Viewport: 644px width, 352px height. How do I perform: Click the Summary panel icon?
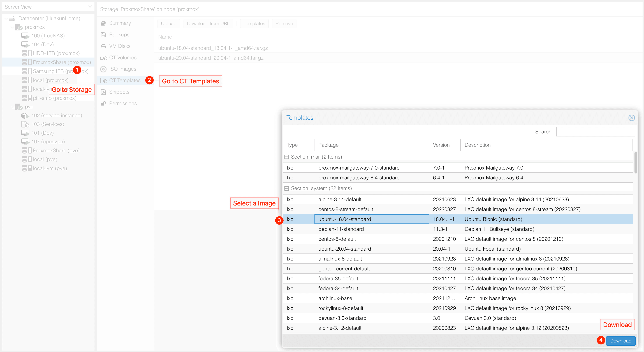pos(103,23)
